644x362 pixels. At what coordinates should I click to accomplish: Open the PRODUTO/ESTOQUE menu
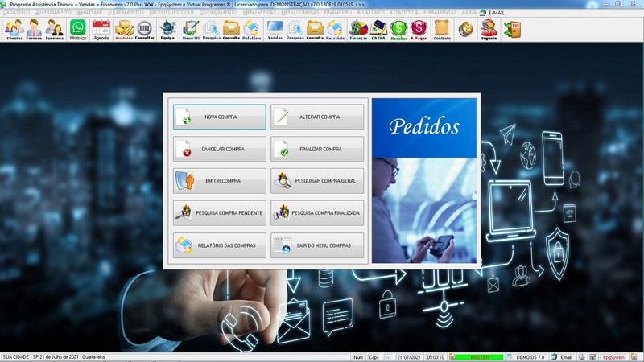click(171, 13)
